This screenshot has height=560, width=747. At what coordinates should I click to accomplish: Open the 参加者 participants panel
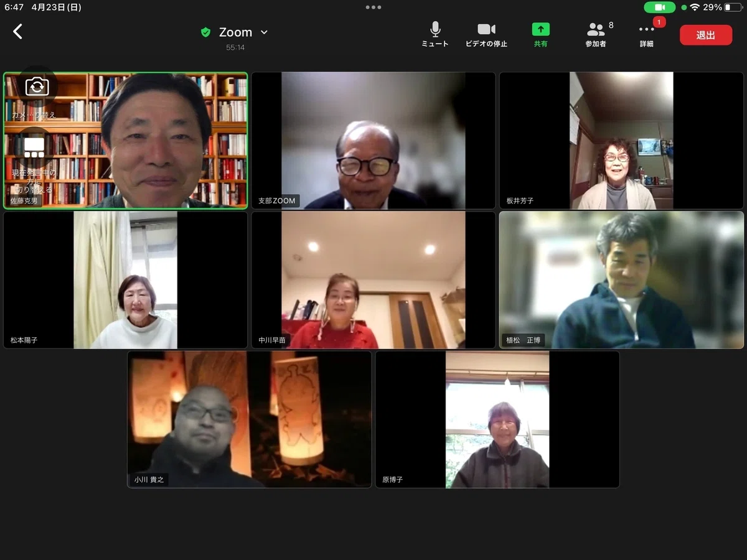(596, 35)
